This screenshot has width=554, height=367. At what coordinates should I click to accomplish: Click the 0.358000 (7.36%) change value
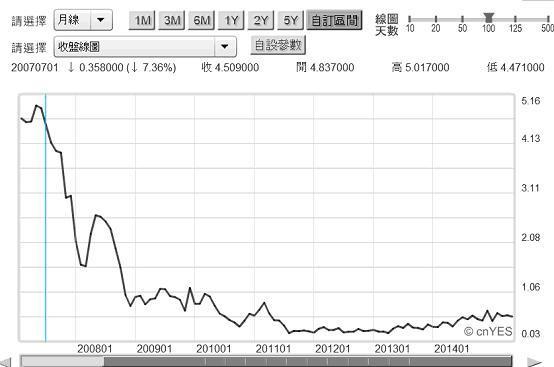[122, 67]
